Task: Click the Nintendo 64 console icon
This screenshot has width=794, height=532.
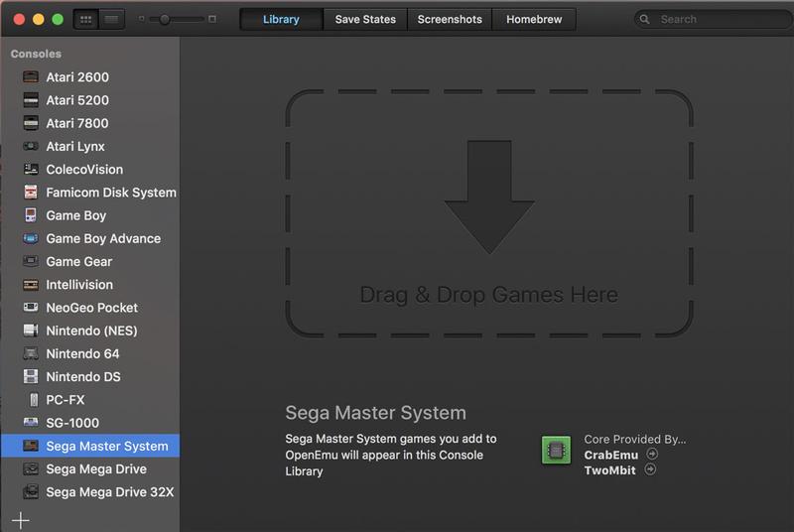Action: tap(31, 353)
